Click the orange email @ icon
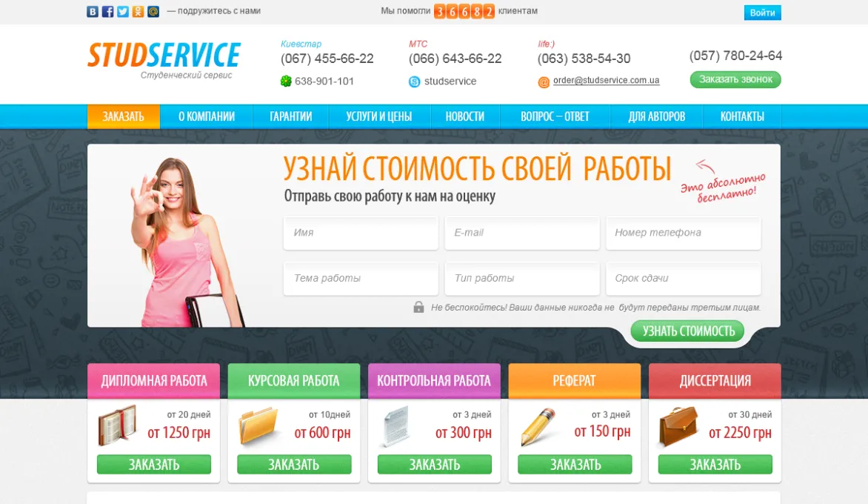 click(x=544, y=82)
